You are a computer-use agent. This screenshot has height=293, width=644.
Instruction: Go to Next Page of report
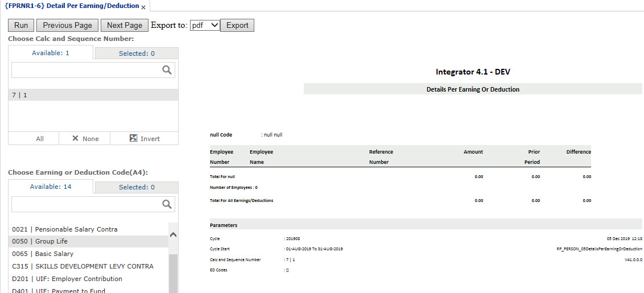[x=124, y=25]
